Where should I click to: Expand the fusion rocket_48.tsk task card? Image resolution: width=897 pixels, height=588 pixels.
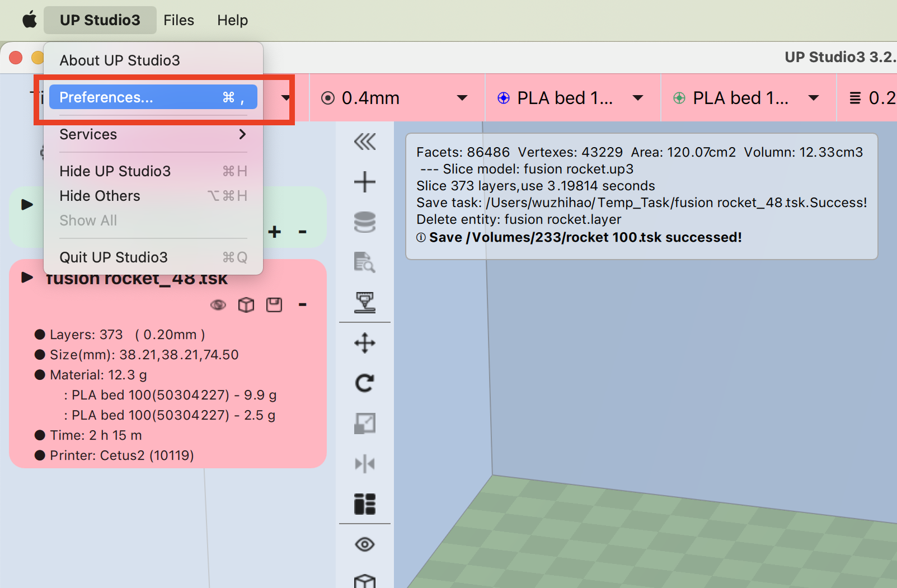27,277
